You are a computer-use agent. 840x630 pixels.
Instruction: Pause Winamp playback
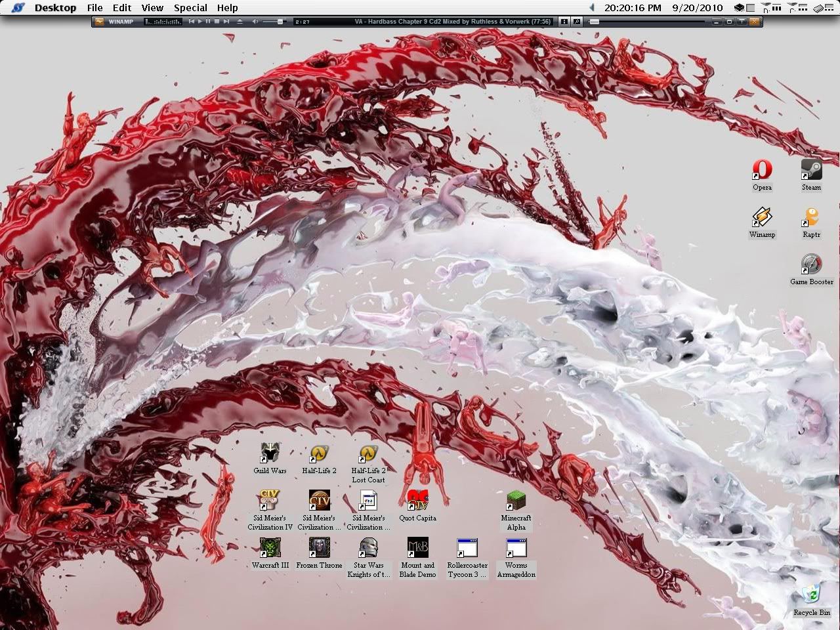point(208,22)
